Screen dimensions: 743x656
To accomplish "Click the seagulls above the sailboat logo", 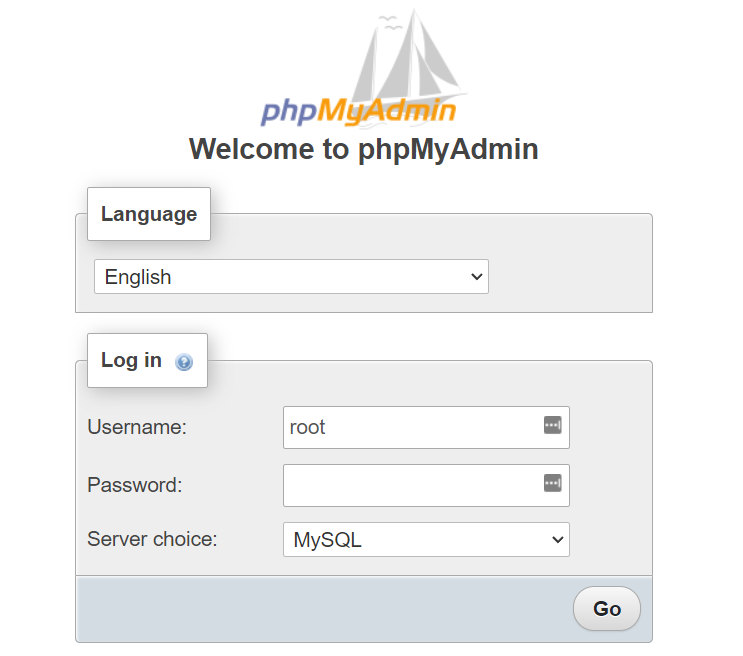I will coord(391,25).
